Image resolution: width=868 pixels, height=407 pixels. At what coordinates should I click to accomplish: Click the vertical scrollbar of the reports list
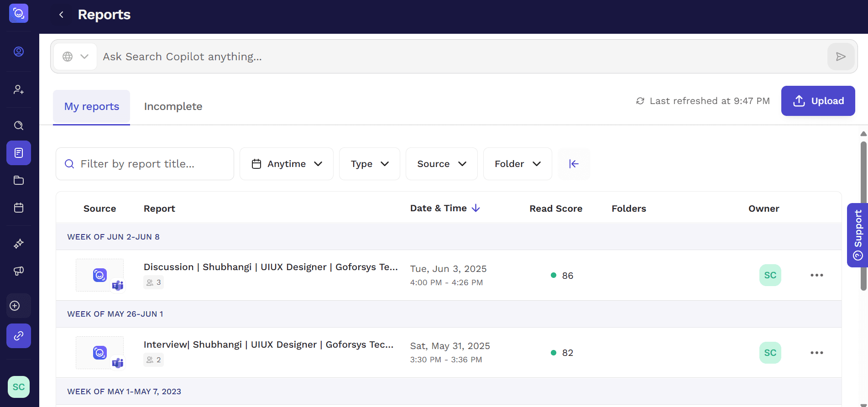[863, 215]
